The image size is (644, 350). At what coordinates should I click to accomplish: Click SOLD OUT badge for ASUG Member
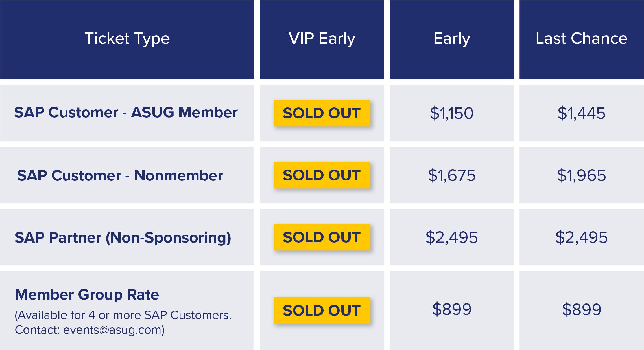[x=322, y=113]
